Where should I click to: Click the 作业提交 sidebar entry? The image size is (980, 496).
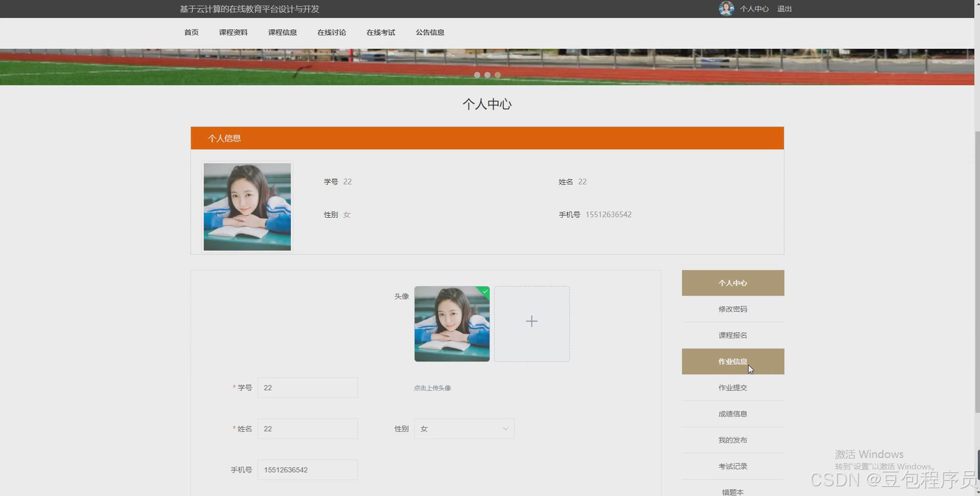(x=732, y=387)
